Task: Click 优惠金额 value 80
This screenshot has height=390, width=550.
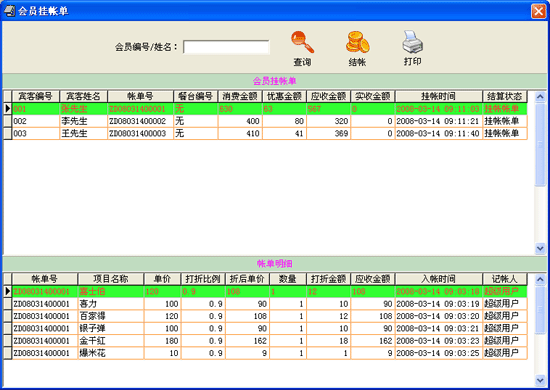Action: 299,121
